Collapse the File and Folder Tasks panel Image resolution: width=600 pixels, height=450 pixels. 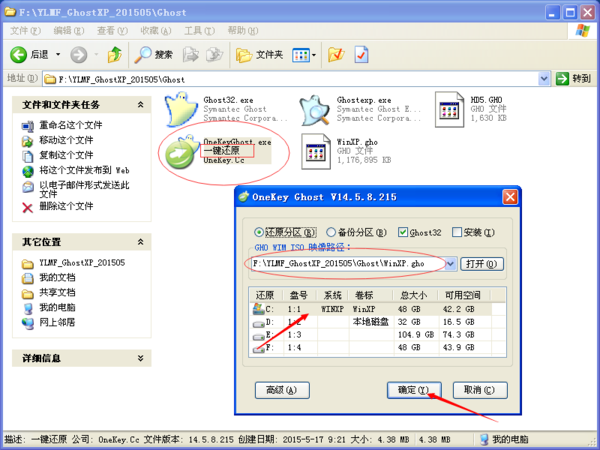(140, 104)
